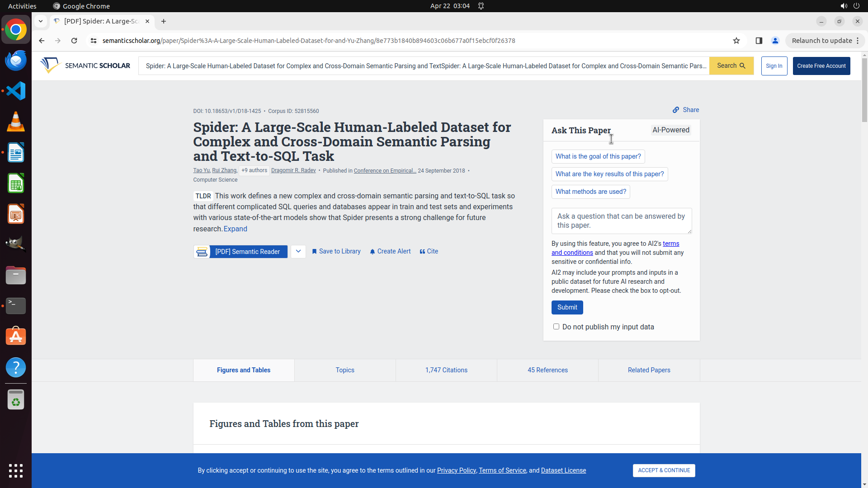Viewport: 868px width, 488px height.
Task: Check 'Do not publish my input data'
Action: click(556, 327)
